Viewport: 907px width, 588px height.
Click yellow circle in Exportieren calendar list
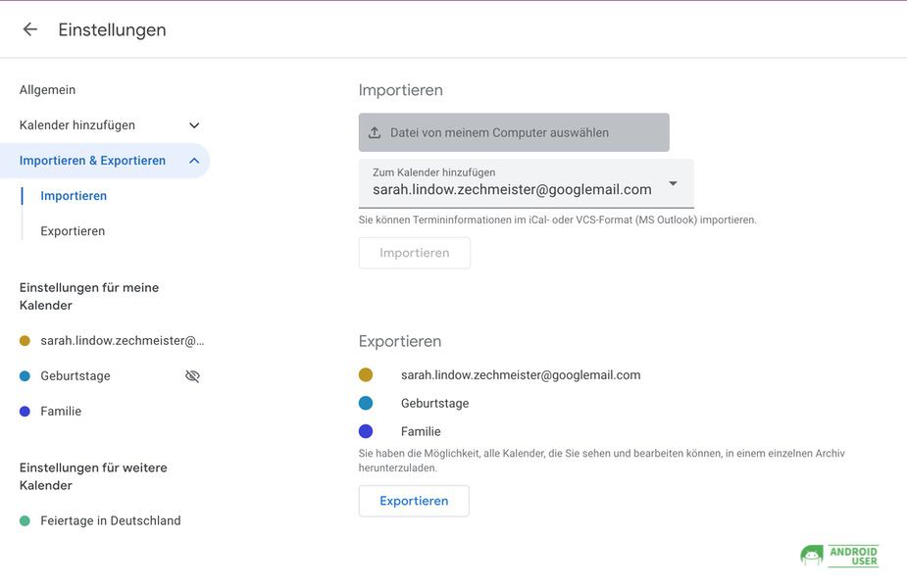coord(366,374)
